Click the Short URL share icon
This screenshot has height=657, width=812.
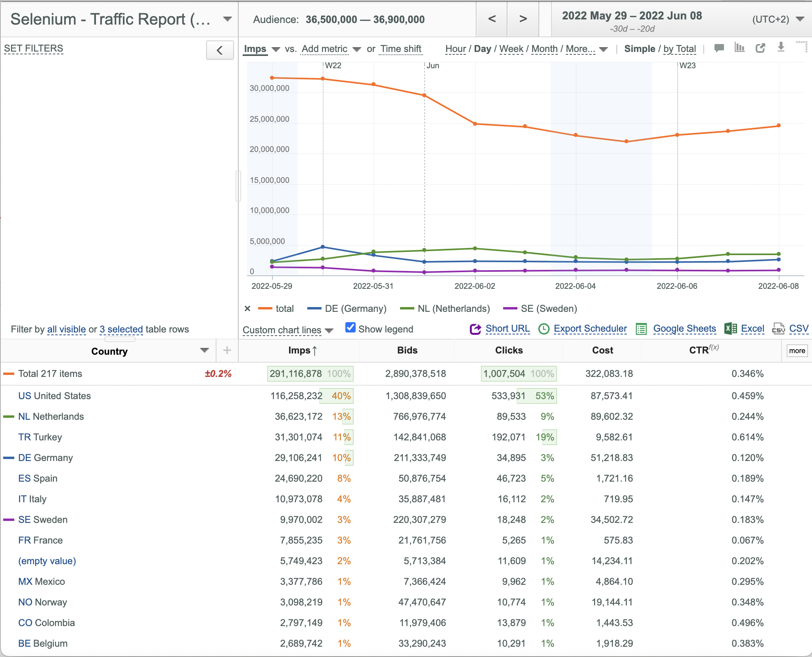pos(475,329)
